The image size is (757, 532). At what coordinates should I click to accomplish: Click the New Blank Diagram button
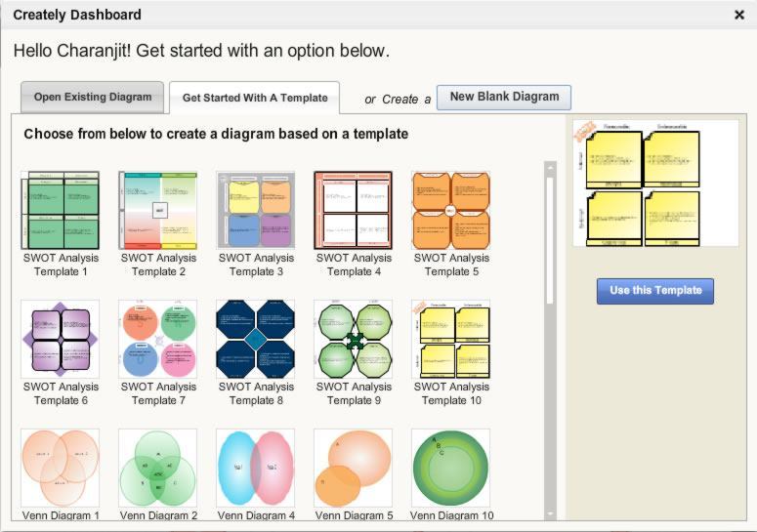pyautogui.click(x=504, y=98)
